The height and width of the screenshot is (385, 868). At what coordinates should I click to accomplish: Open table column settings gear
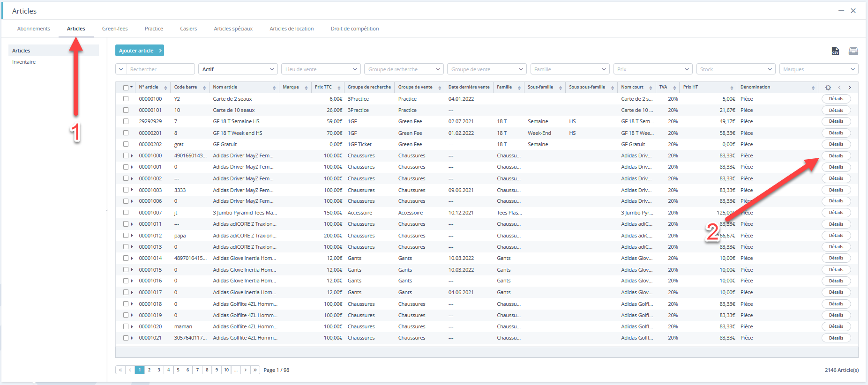click(828, 88)
